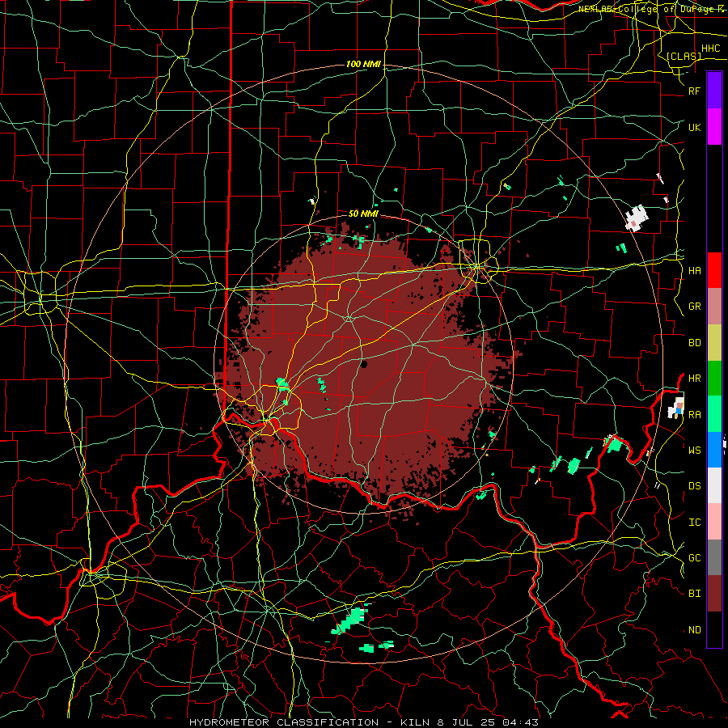Select the BD yellow legend block
This screenshot has width=728, height=728.
[x=714, y=343]
